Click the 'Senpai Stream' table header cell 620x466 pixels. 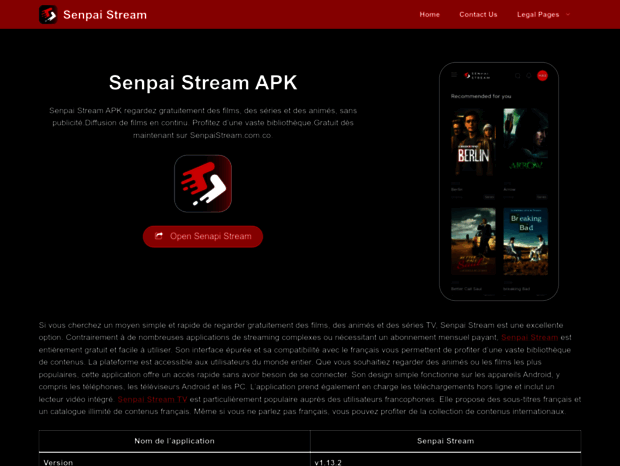click(446, 441)
